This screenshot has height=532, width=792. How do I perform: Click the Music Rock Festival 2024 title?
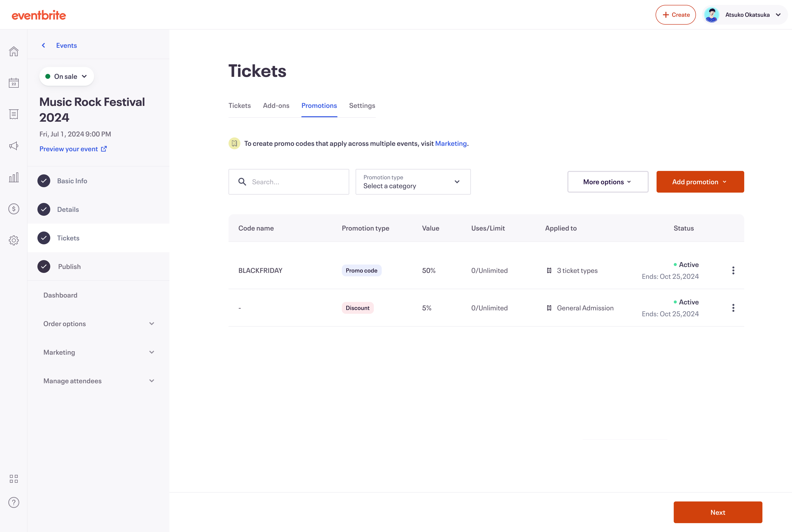click(x=92, y=110)
